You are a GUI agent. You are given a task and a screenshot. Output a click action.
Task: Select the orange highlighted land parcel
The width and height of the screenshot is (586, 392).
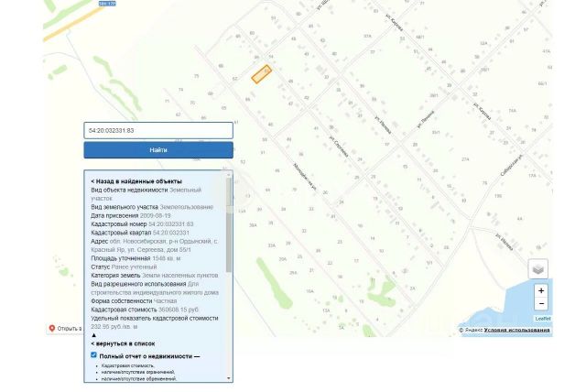pos(261,74)
